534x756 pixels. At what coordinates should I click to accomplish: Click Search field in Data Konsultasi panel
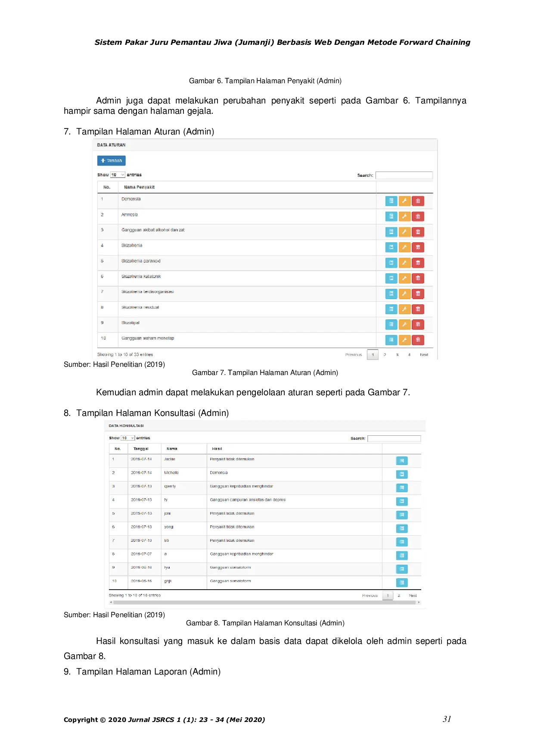[x=394, y=438]
